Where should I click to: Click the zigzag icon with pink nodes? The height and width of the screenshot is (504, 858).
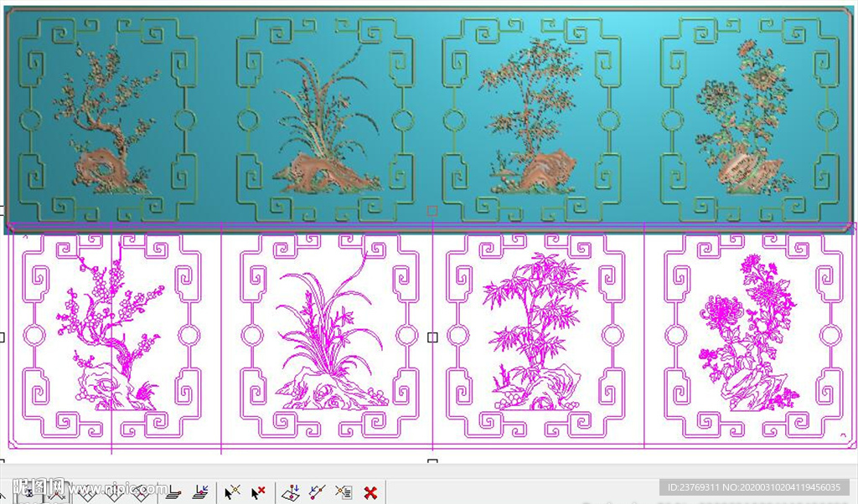139,494
